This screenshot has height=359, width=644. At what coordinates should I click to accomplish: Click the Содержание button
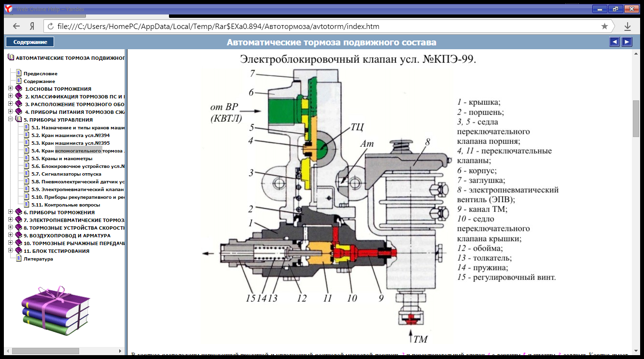[x=30, y=42]
